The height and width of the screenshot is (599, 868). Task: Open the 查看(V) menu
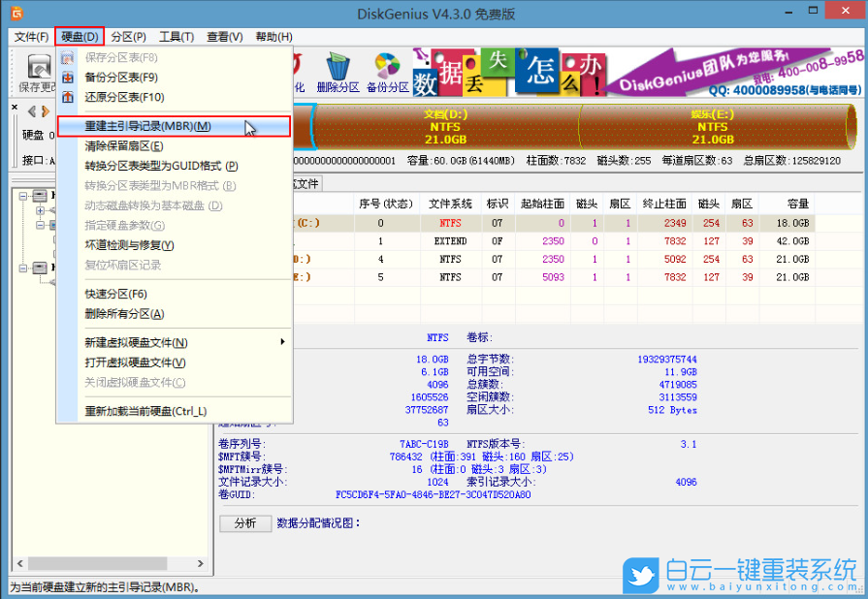[222, 36]
